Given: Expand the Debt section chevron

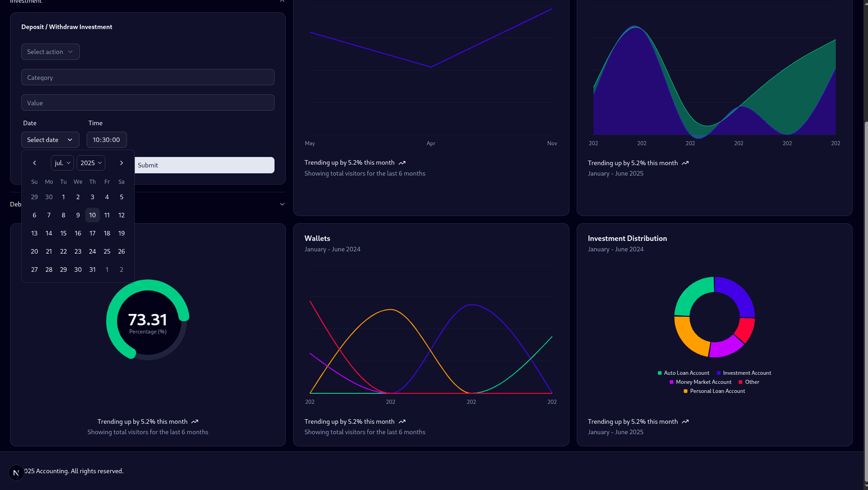Looking at the screenshot, I should [282, 204].
